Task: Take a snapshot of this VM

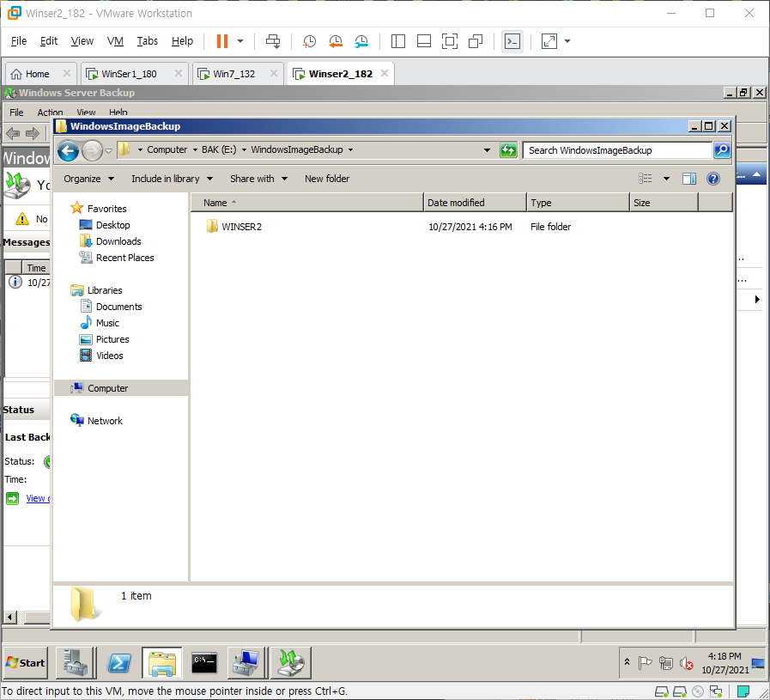Action: click(x=309, y=41)
